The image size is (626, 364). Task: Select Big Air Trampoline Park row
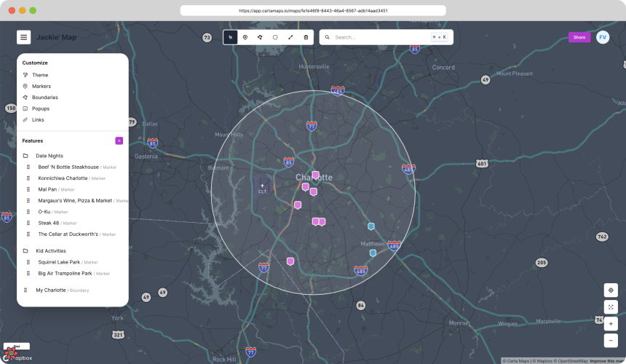74,273
